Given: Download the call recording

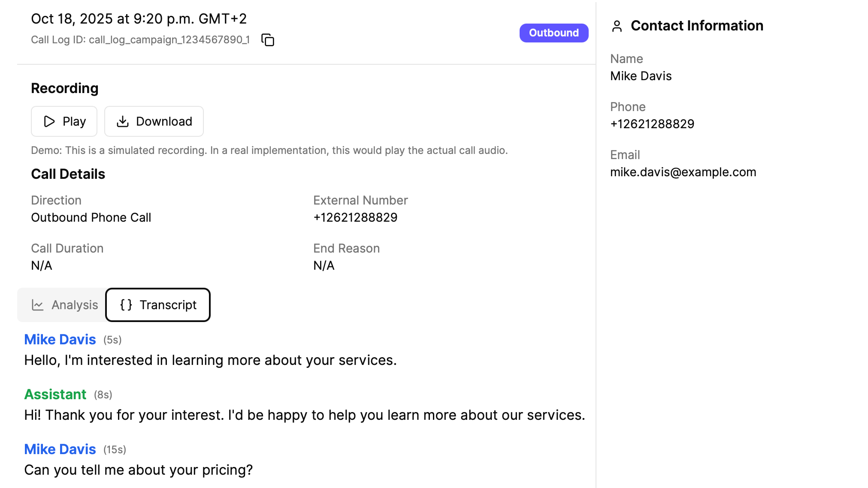Looking at the screenshot, I should point(154,121).
